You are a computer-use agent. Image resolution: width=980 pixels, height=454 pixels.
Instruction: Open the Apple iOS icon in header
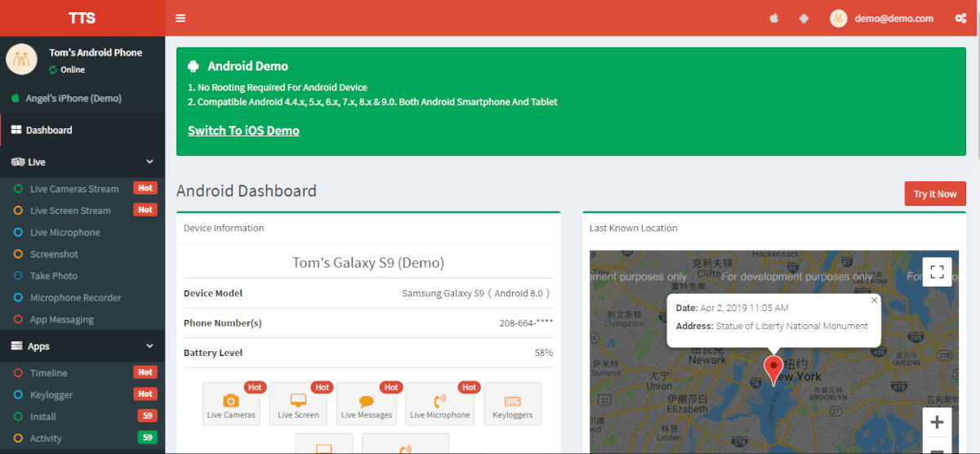coord(774,18)
